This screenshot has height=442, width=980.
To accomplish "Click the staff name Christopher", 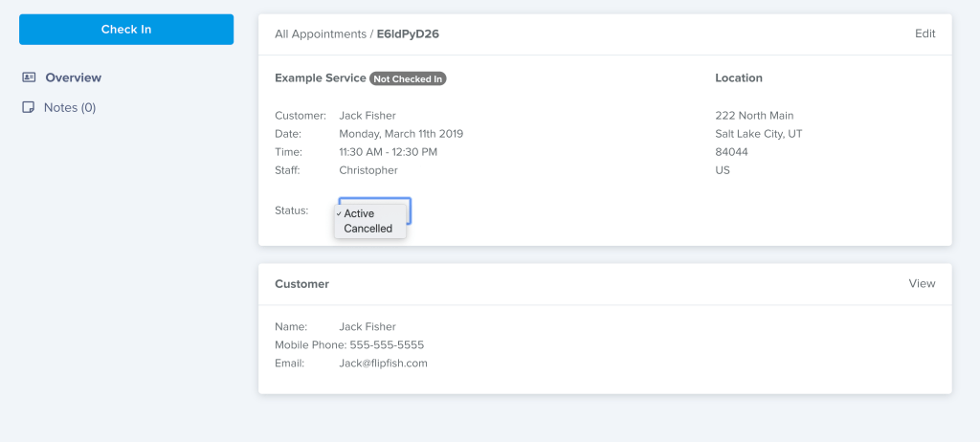I will [368, 170].
